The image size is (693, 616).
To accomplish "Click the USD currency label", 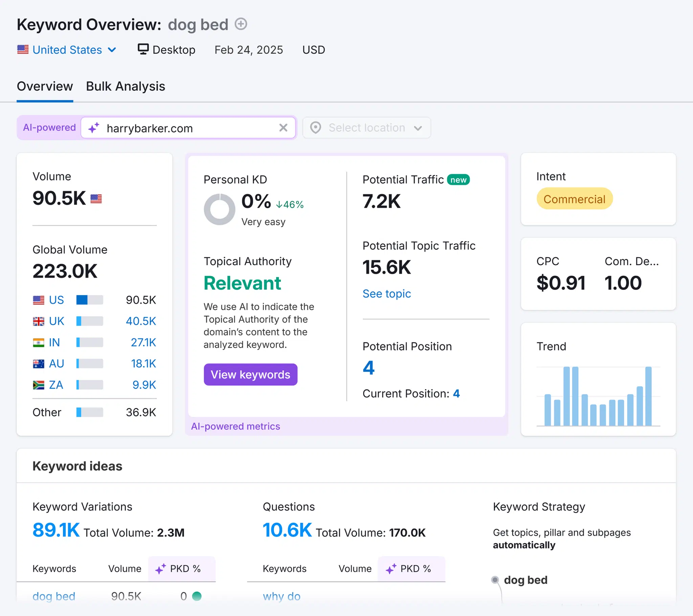I will coord(314,50).
